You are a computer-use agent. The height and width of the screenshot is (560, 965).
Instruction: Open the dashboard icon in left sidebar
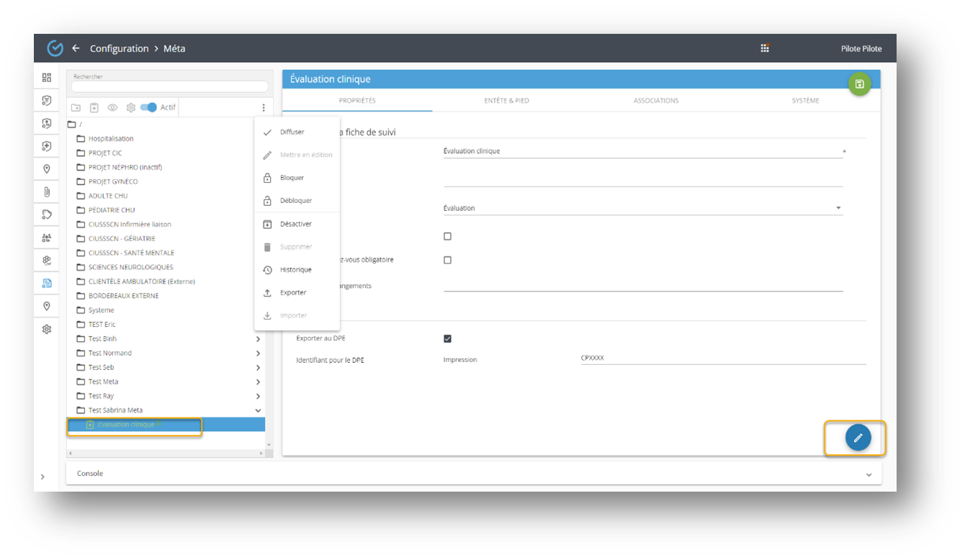pyautogui.click(x=47, y=78)
